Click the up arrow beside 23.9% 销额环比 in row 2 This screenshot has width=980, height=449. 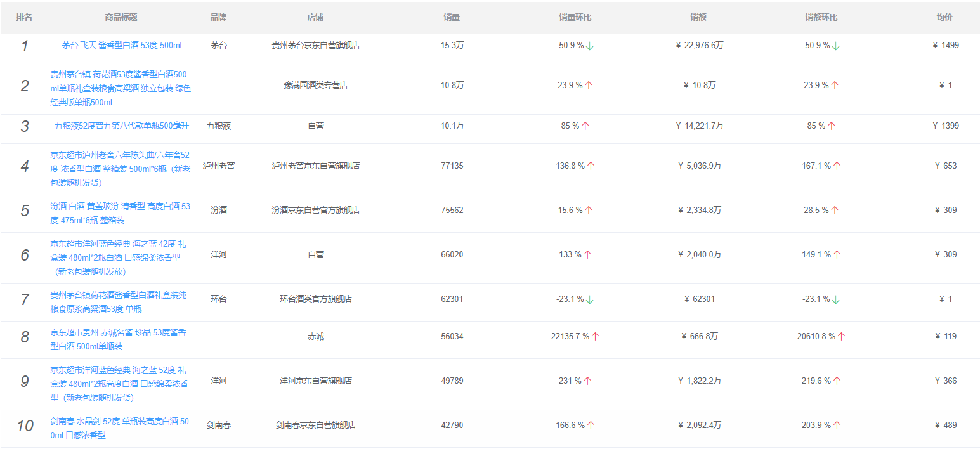(x=835, y=86)
